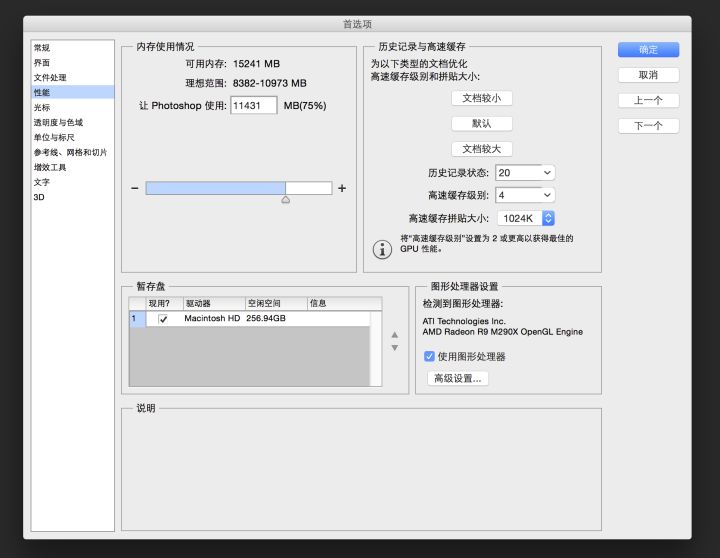Click the Photoshop memory input field showing 11431
This screenshot has height=558, width=720.
pyautogui.click(x=254, y=105)
